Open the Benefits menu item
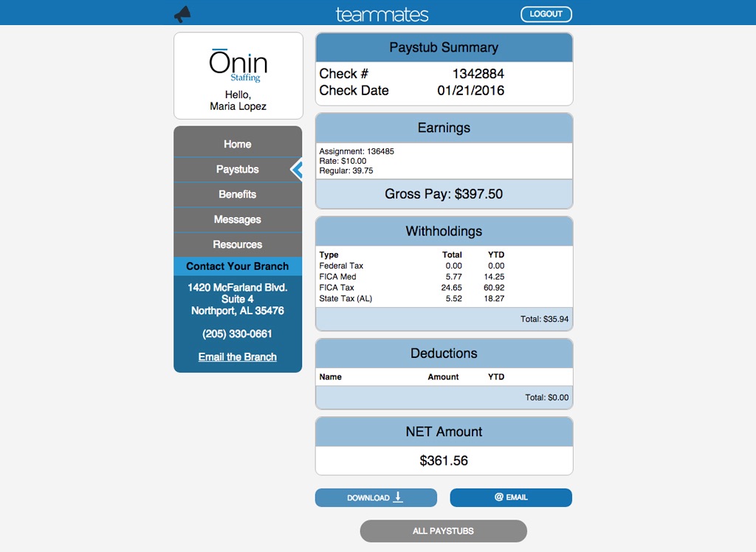 click(x=238, y=194)
